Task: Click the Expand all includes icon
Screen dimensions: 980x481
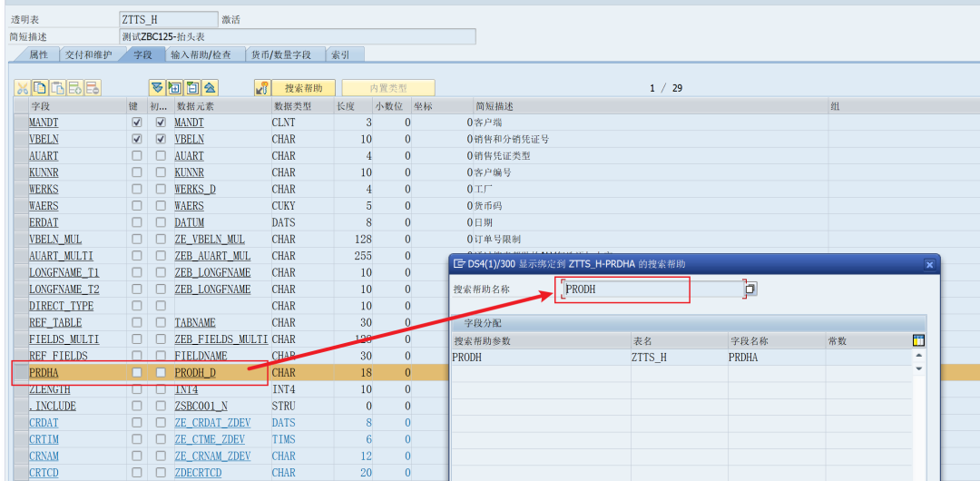Action: pyautogui.click(x=157, y=88)
